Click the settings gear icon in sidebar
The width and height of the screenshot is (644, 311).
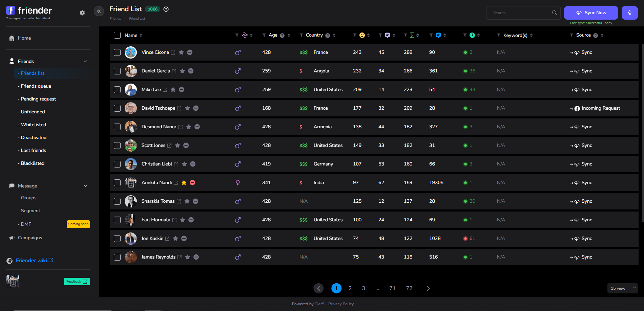82,13
